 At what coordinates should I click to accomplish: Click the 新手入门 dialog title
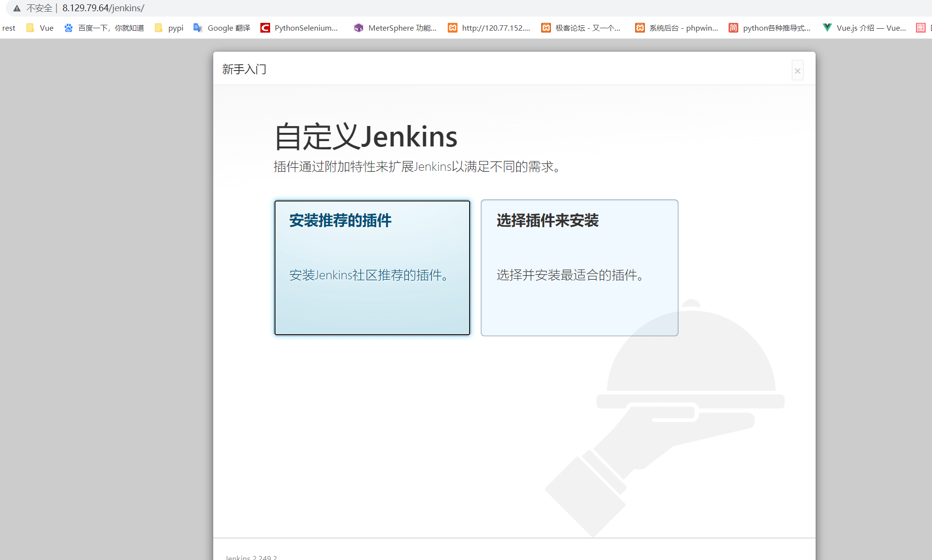coord(244,69)
